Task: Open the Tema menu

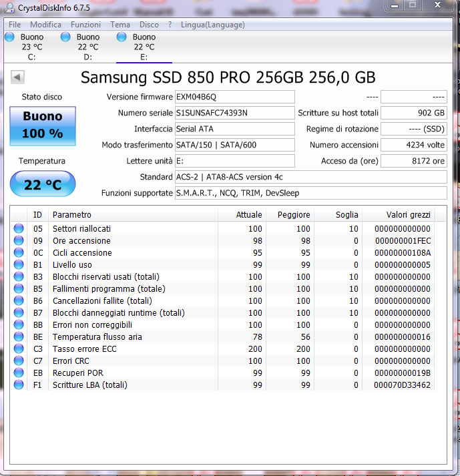Action: (120, 25)
